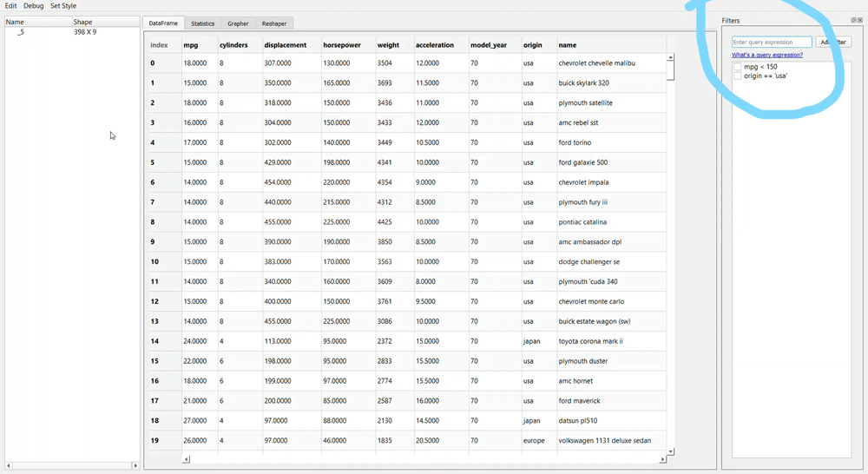Switch to the Grapher tab
The width and height of the screenshot is (868, 474).
(x=238, y=23)
